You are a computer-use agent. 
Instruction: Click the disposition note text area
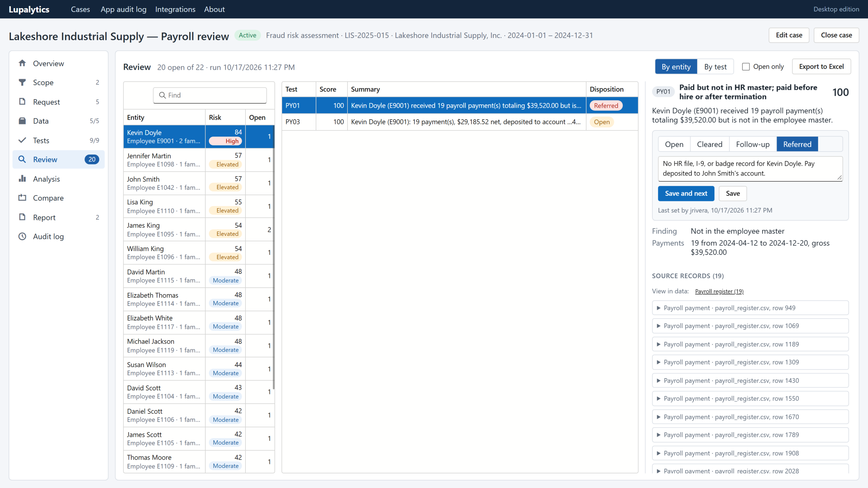click(x=750, y=168)
